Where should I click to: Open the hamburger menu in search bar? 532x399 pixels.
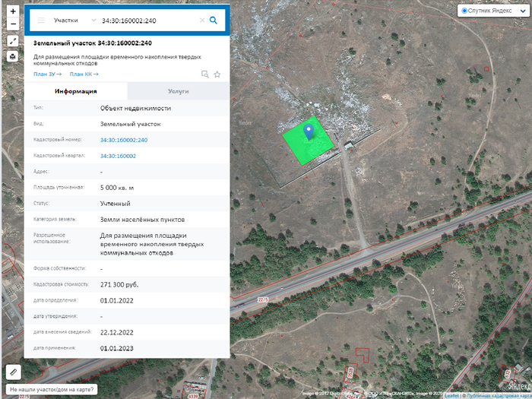[x=41, y=21]
